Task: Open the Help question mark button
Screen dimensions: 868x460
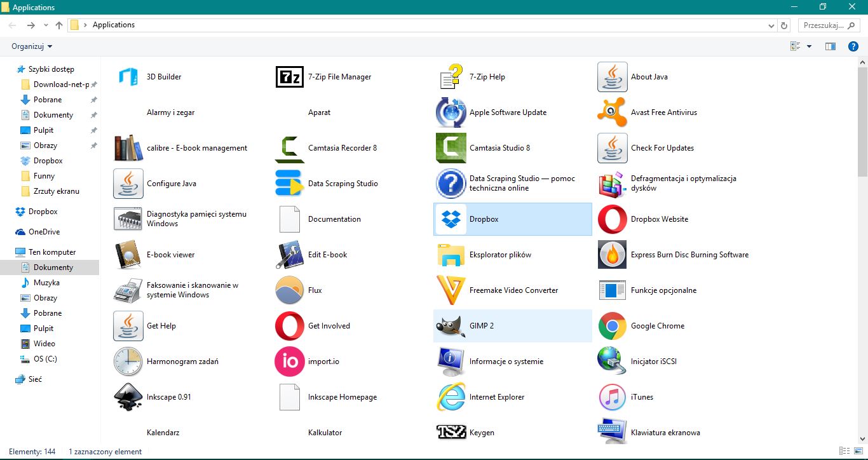Action: pyautogui.click(x=853, y=46)
